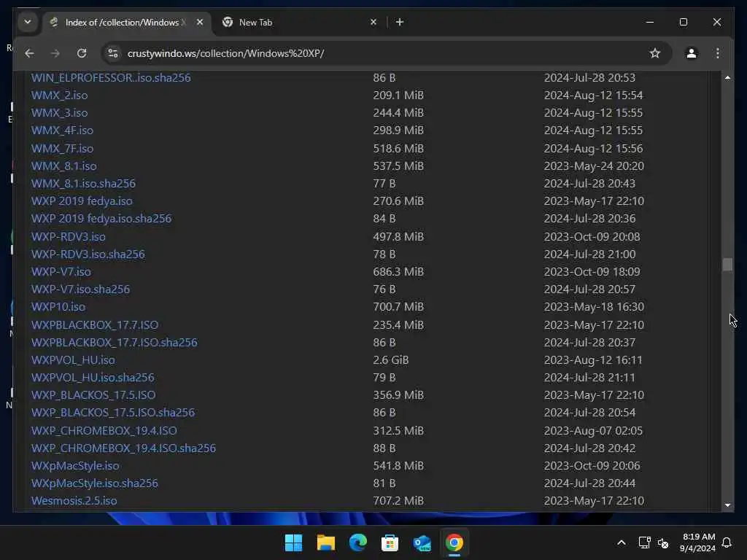Open the WMX_8.1.iso link
Image resolution: width=747 pixels, height=560 pixels.
coord(64,166)
